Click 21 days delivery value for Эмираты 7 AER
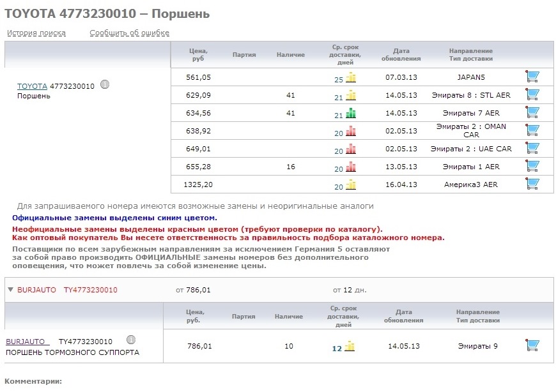The width and height of the screenshot is (556, 392). point(339,116)
